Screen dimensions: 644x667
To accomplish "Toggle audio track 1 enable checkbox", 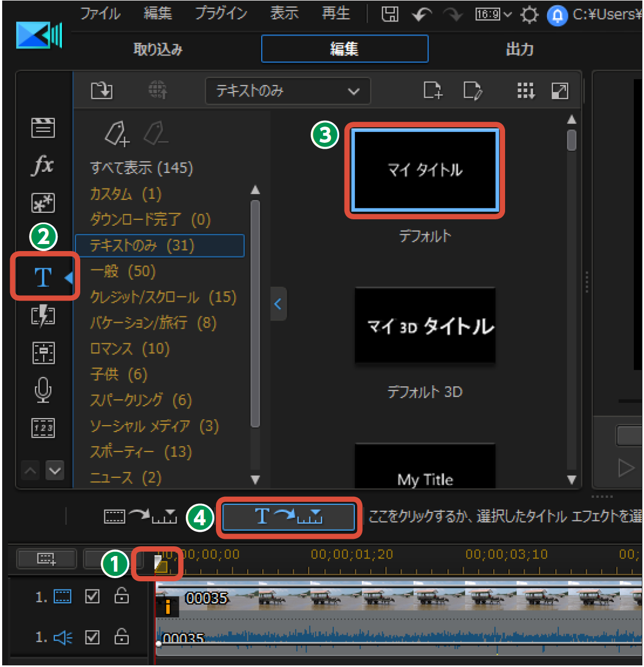I will point(93,637).
